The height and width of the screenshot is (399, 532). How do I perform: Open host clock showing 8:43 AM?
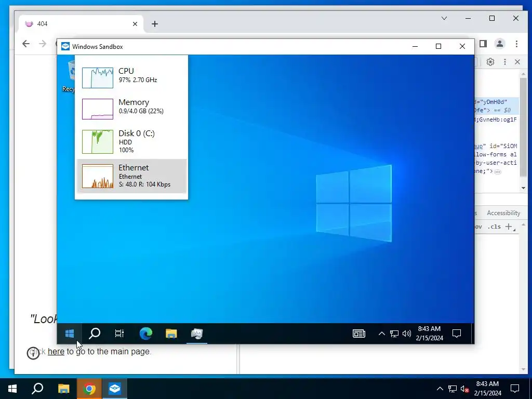point(487,389)
